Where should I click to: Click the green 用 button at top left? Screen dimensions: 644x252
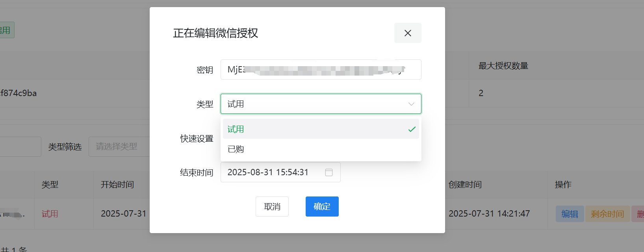point(6,30)
